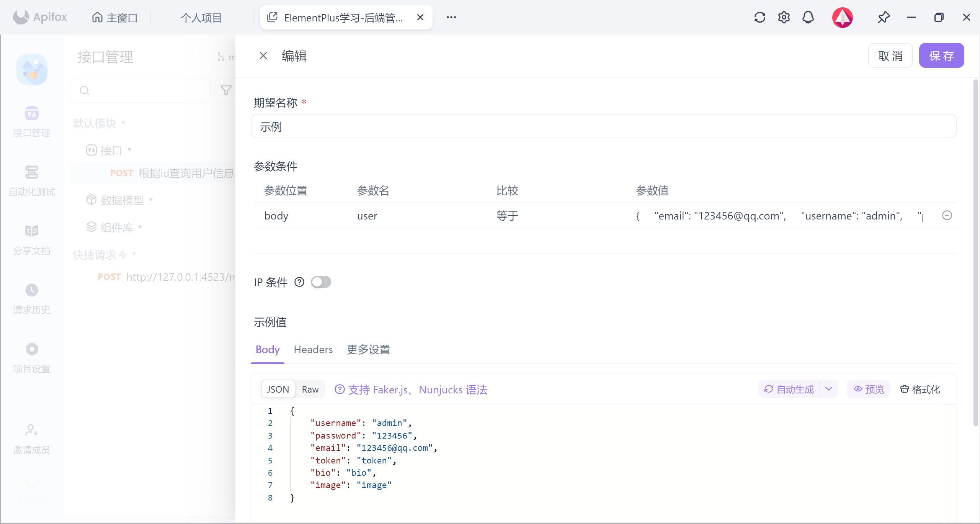Click the user avatar icon
The image size is (980, 524).
point(842,17)
